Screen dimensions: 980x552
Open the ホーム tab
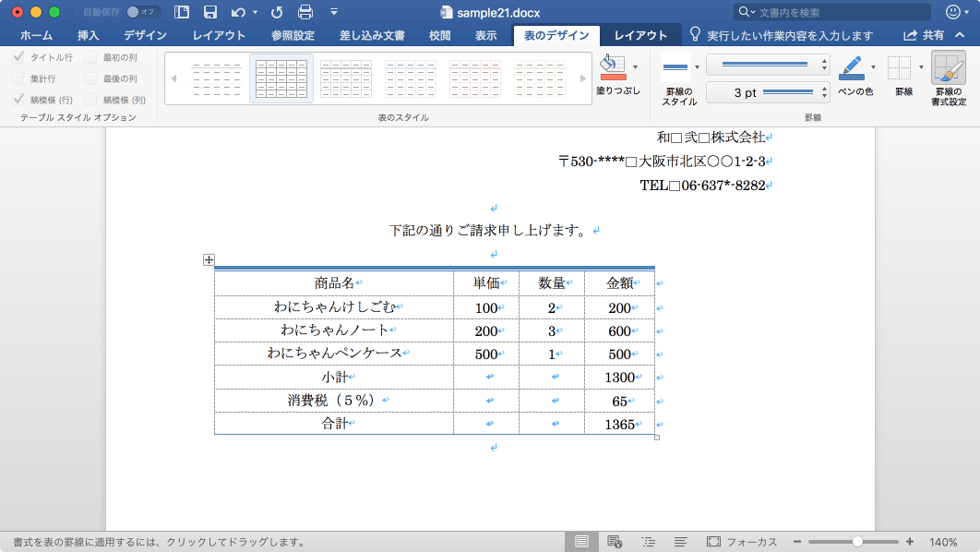pyautogui.click(x=36, y=36)
